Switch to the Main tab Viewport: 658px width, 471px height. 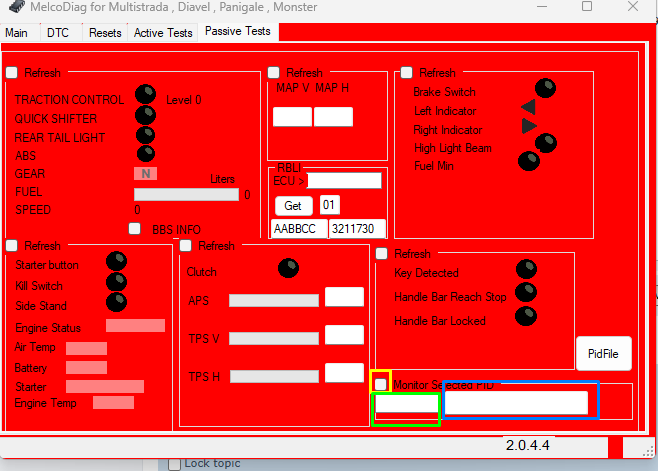pyautogui.click(x=17, y=33)
